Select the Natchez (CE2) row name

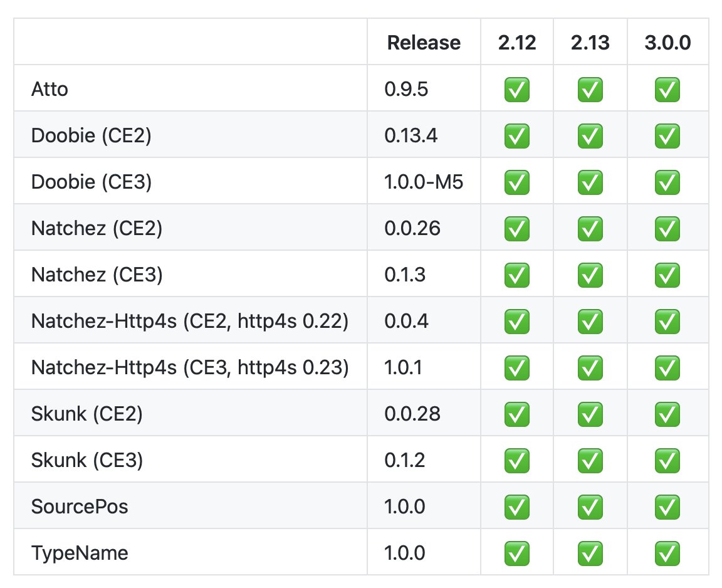(x=97, y=229)
